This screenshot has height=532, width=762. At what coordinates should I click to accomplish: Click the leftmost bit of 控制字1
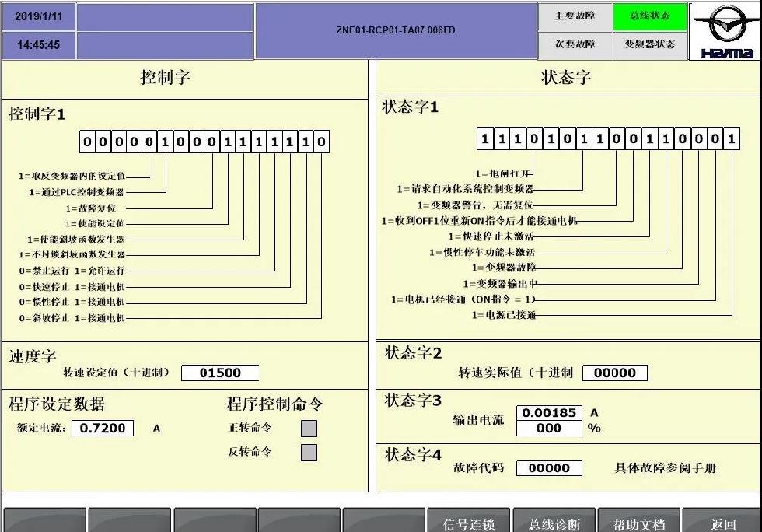coord(88,142)
